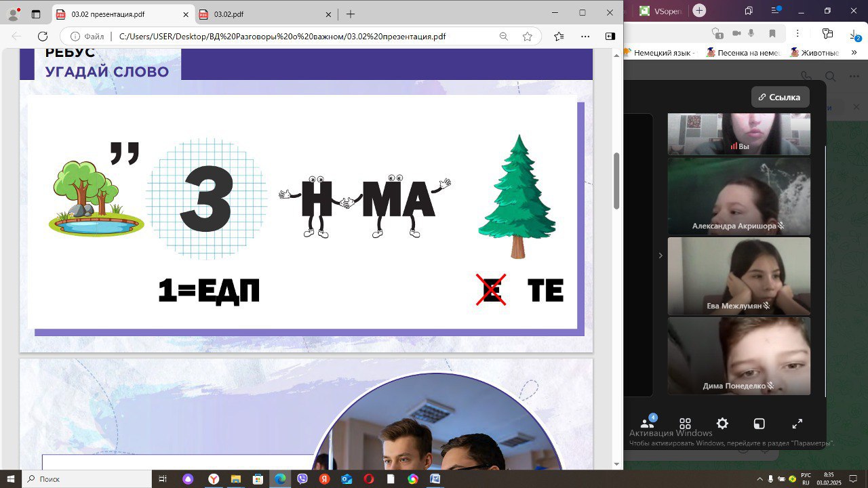
Task: Expand the call to fullscreen
Action: point(797,424)
